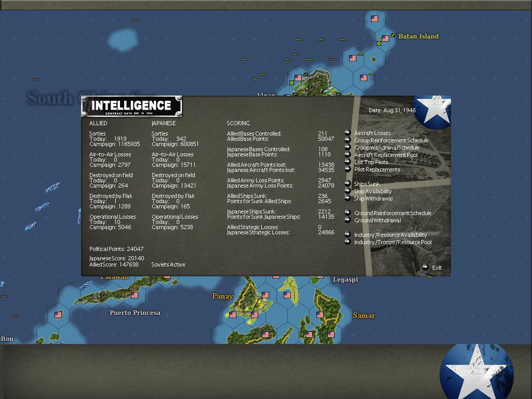Click the Date: Aug 31, 1946 text
The height and width of the screenshot is (399, 532).
(392, 110)
